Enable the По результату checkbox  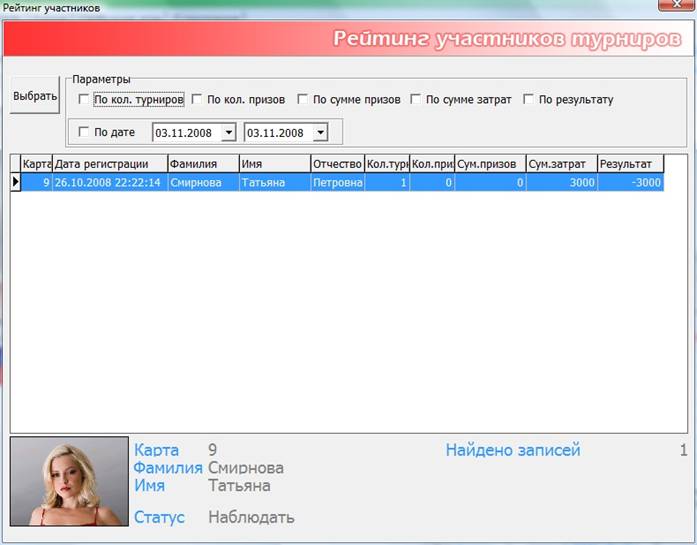click(x=528, y=100)
